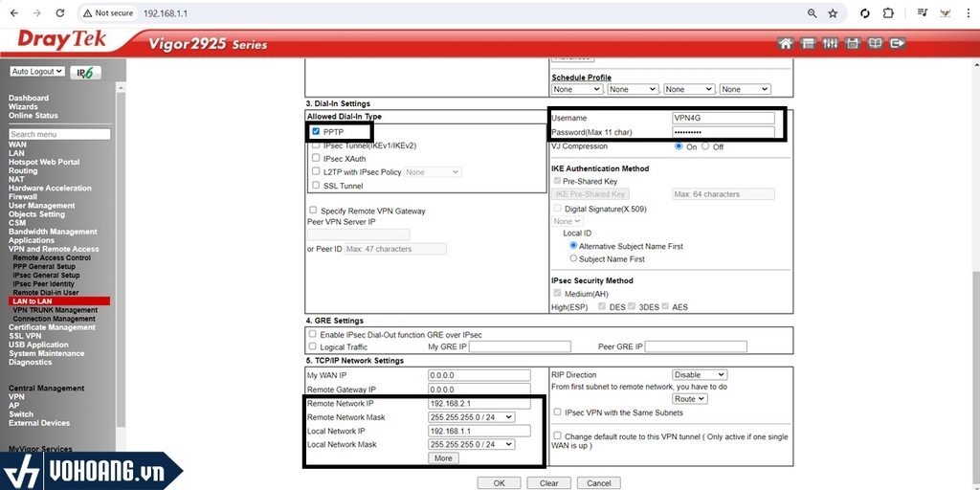Open the RIP Direction dropdown
This screenshot has height=490, width=980.
[x=700, y=375]
